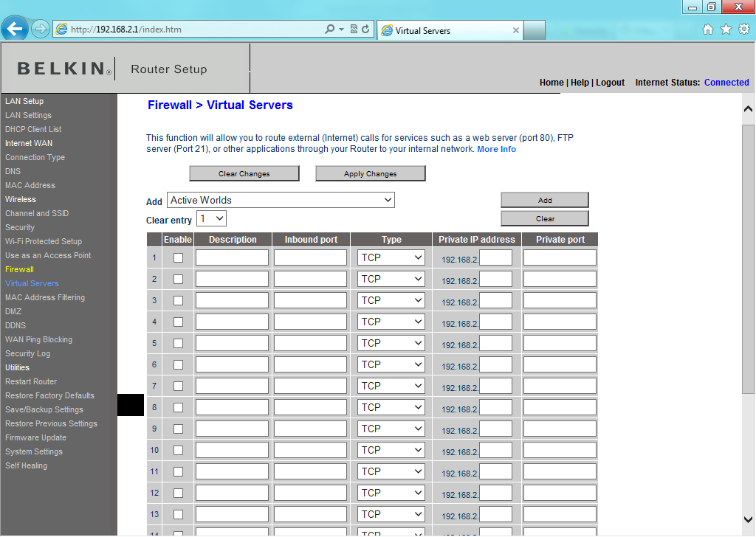Open Type dropdown for row 1
The image size is (756, 537).
[x=391, y=257]
